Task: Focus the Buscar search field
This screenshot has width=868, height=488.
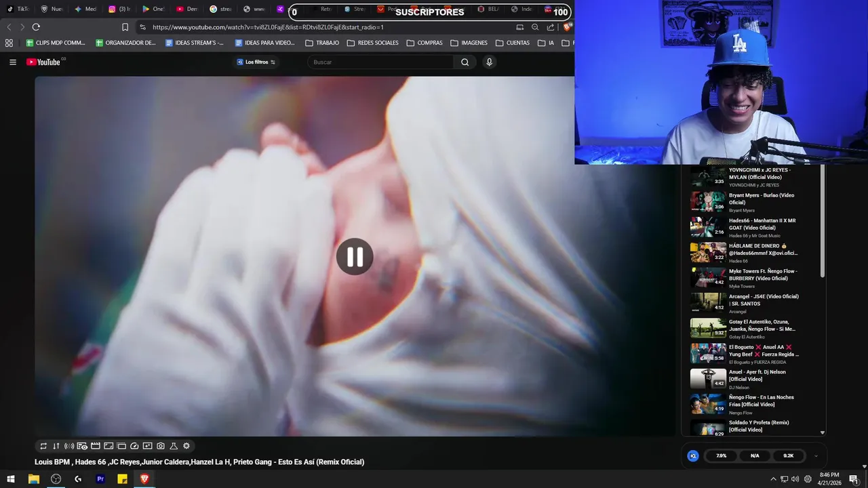Action: click(380, 62)
